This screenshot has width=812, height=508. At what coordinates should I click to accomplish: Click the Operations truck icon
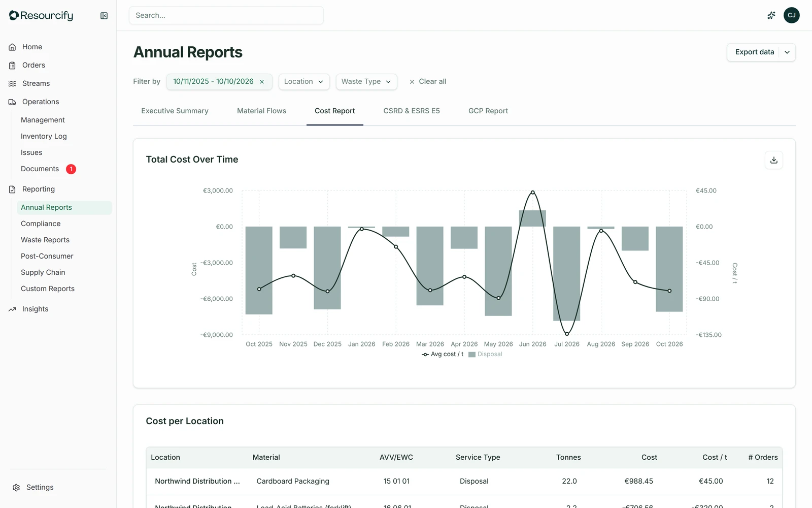tap(12, 102)
